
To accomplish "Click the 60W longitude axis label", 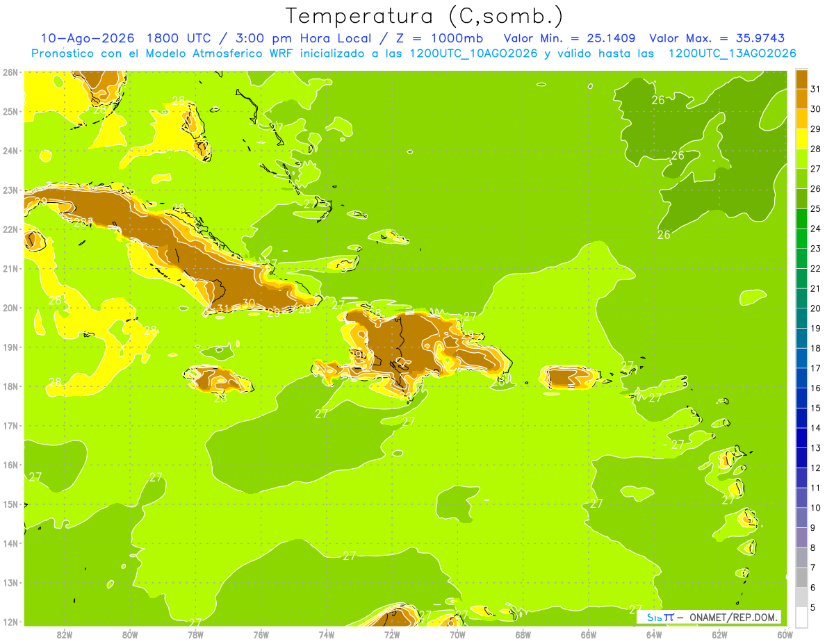I will pos(785,634).
